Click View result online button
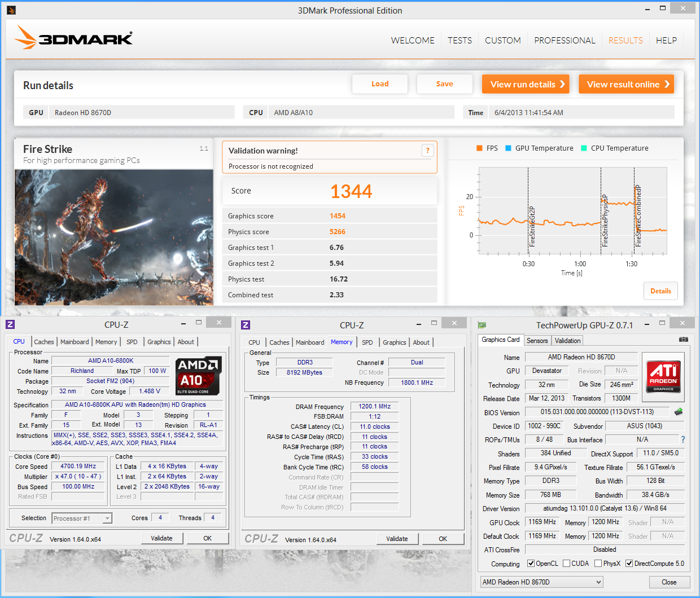The image size is (700, 598). pos(626,84)
